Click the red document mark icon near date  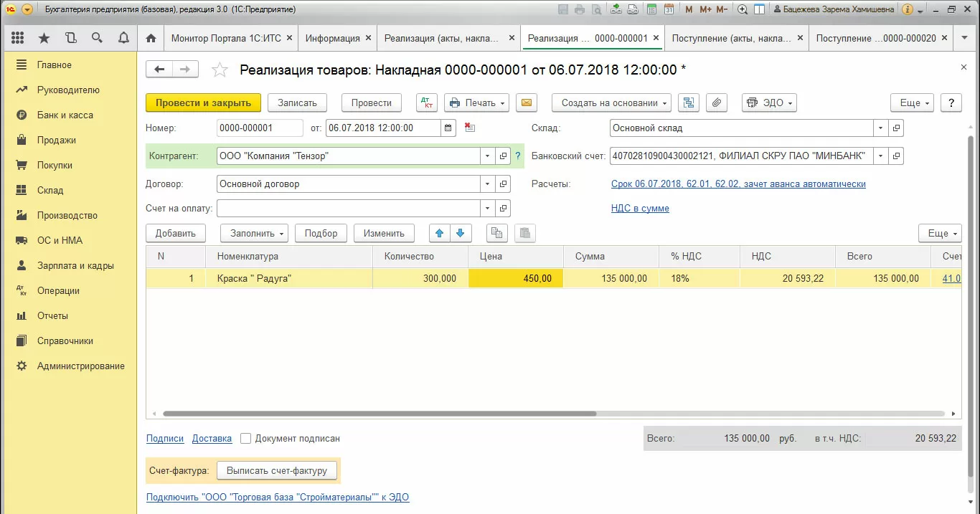[x=469, y=128]
